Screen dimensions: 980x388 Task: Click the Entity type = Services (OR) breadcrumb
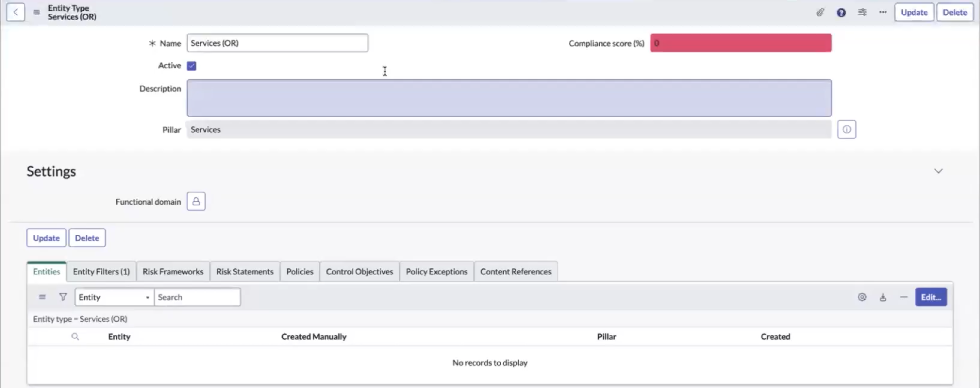coord(80,319)
